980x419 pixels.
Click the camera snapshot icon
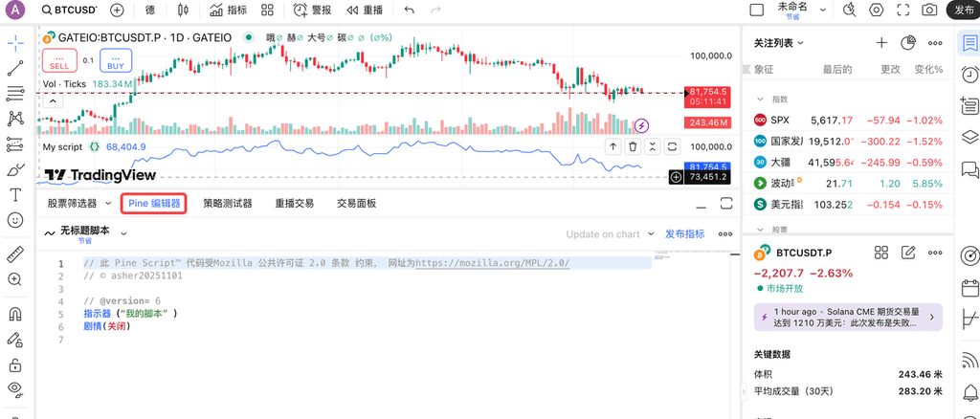pos(929,10)
